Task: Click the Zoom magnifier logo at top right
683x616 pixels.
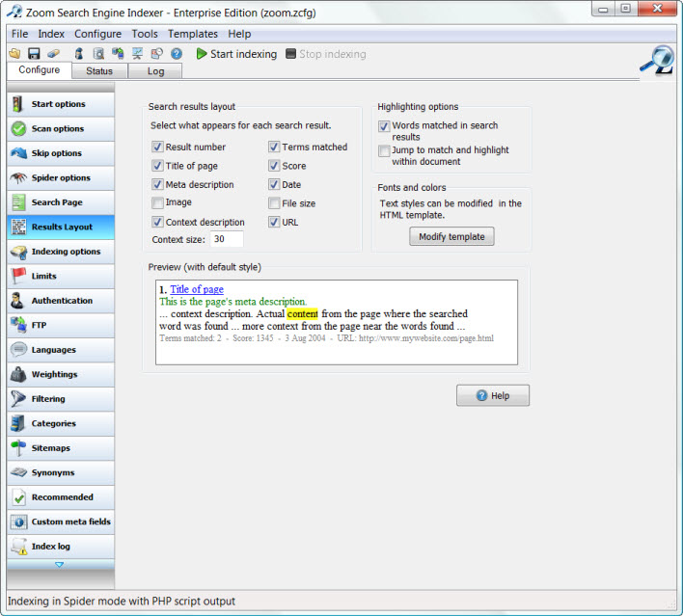Action: [657, 61]
